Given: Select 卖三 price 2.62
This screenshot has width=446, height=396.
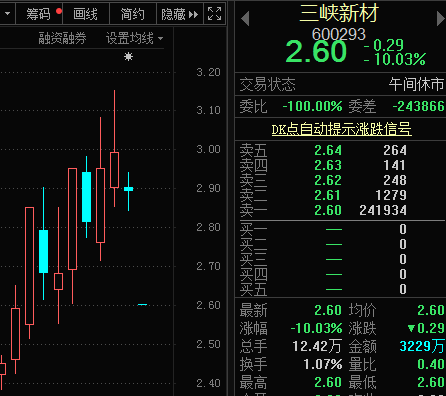Looking at the screenshot, I should 328,180.
